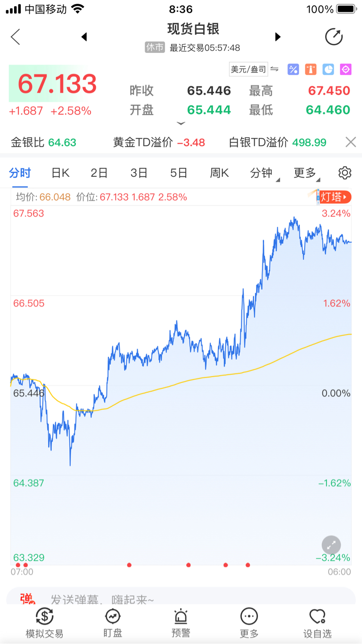
Task: Select the 周K tab
Action: 219,173
